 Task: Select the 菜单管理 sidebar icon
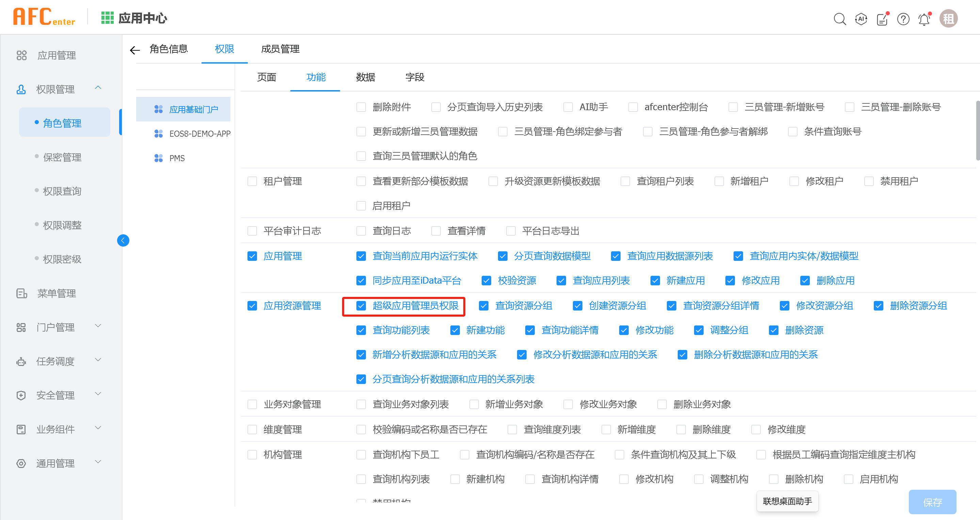click(21, 293)
